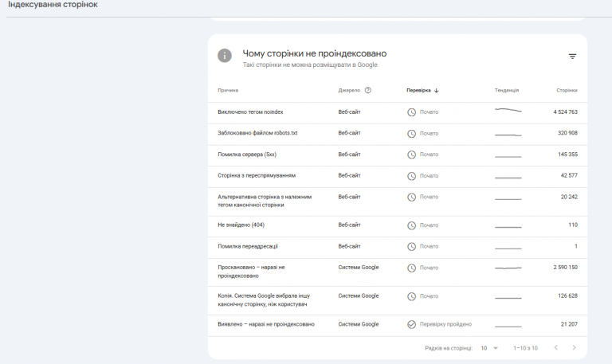Screen dimensions: 612x364
Task: Click trend sparkline in Проскановано row
Action: point(508,268)
